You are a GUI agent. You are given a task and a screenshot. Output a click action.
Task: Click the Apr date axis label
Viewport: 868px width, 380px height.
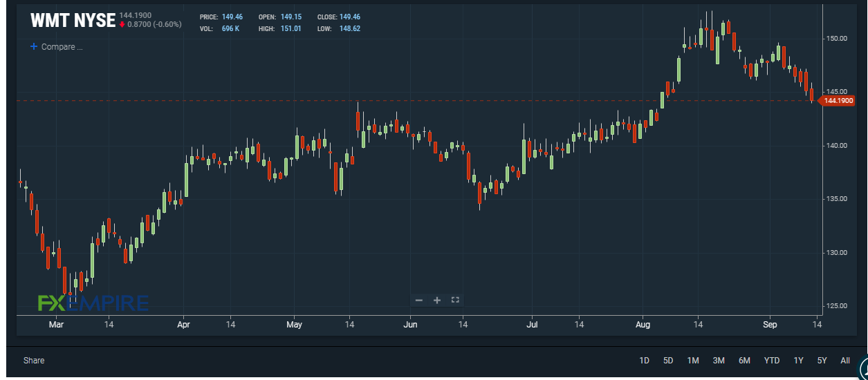click(x=183, y=324)
